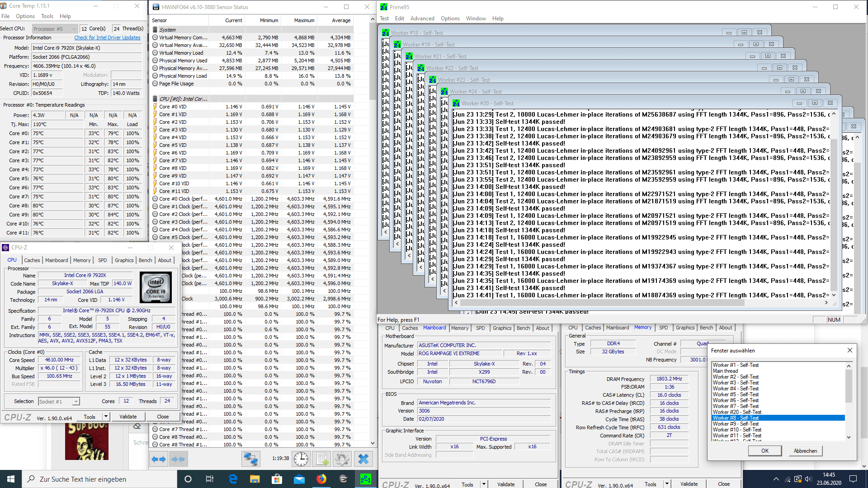Screen dimensions: 868x488
Task: Click scroll right arrow in Worker #20 window
Action: (x=826, y=303)
